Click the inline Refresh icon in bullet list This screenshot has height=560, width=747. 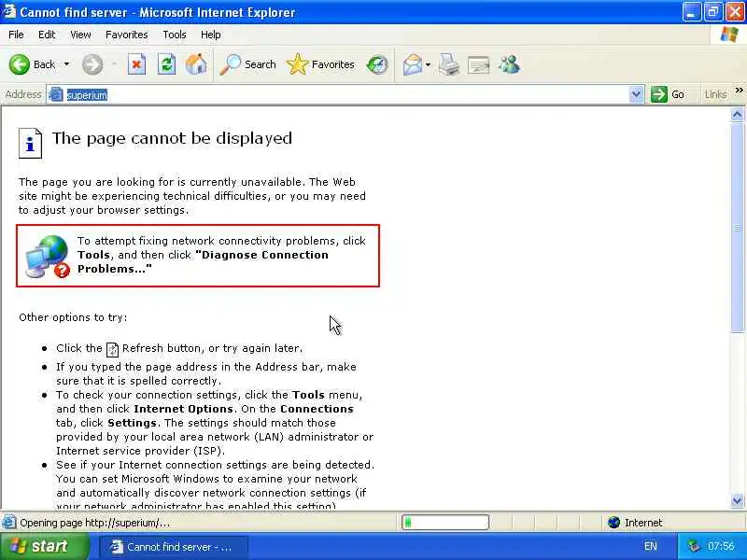pos(112,349)
